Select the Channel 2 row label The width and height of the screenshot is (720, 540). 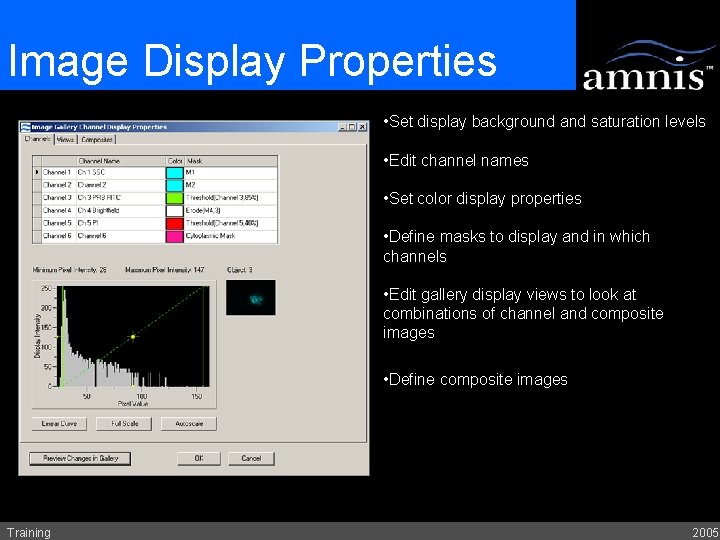[58, 185]
